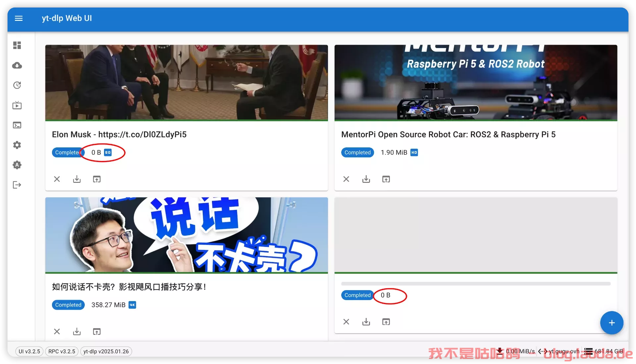The image size is (636, 364).
Task: Download the 358.27 MiB video file
Action: (77, 332)
